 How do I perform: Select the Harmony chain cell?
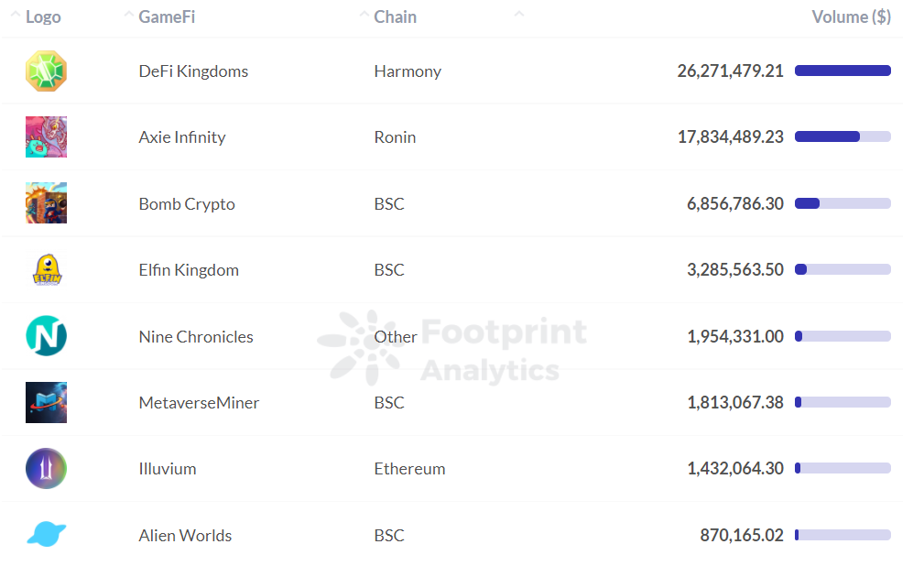tap(408, 71)
